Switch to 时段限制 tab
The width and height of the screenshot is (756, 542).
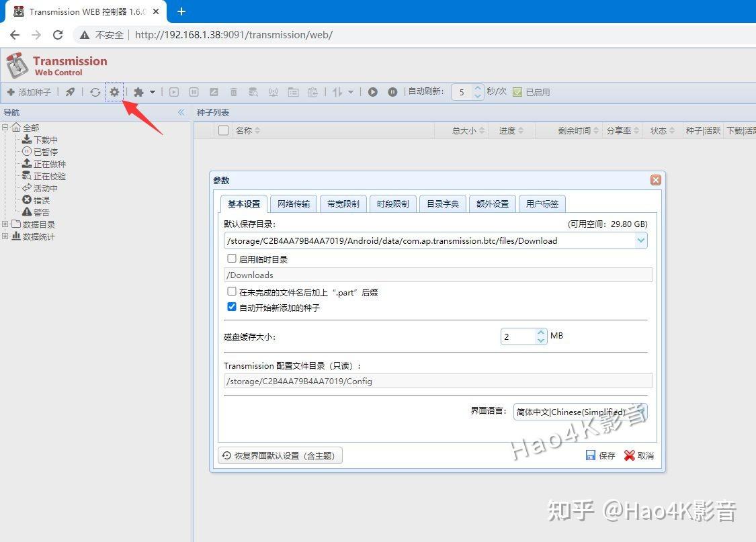(393, 204)
